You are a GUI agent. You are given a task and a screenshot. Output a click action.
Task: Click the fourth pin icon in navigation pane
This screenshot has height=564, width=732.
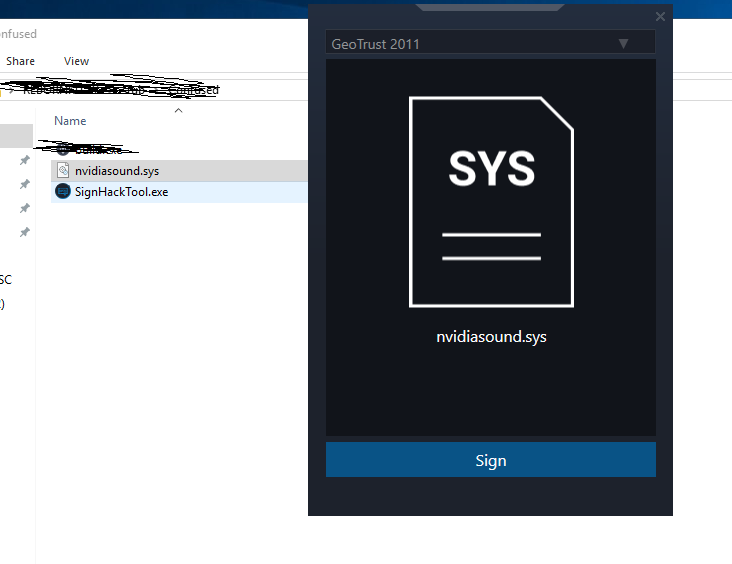coord(25,232)
